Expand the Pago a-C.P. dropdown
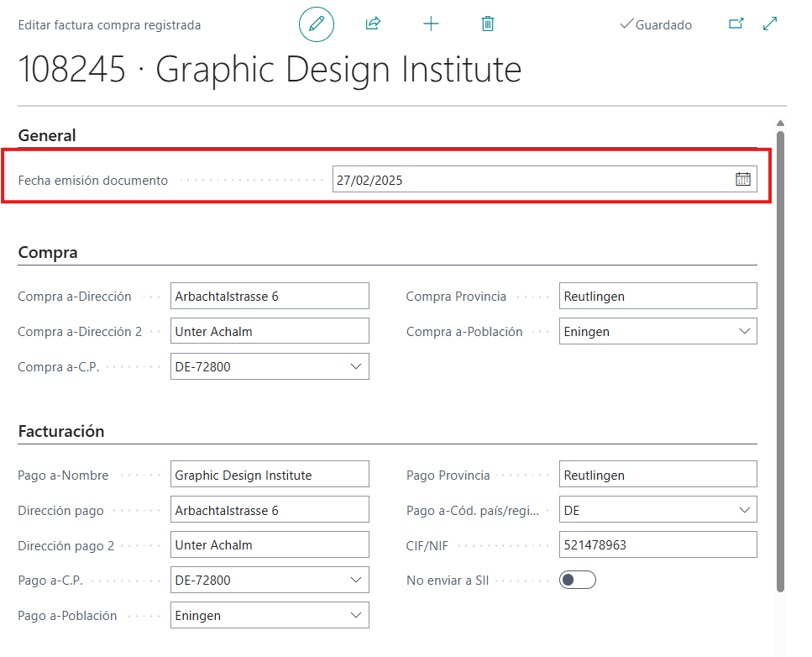The image size is (812, 657). [355, 580]
